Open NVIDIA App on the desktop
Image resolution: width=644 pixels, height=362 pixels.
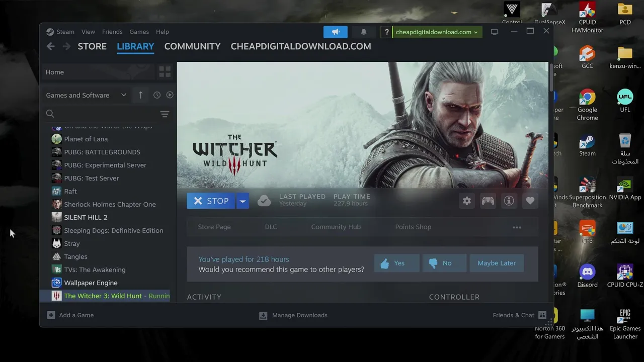coord(625,189)
